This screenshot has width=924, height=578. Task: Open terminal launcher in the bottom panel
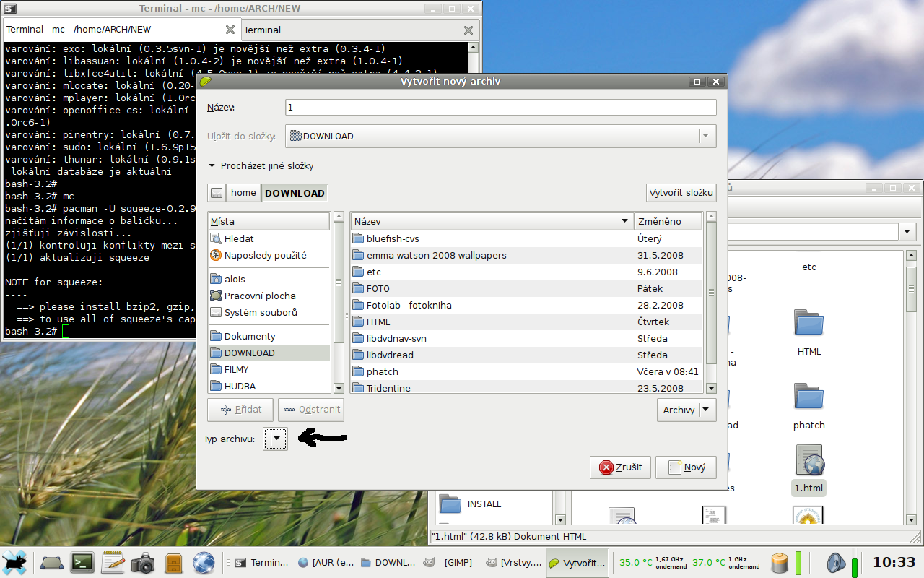(x=82, y=562)
